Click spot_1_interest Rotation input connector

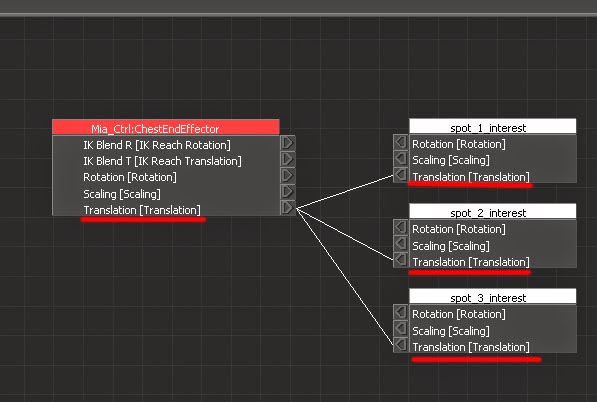401,142
